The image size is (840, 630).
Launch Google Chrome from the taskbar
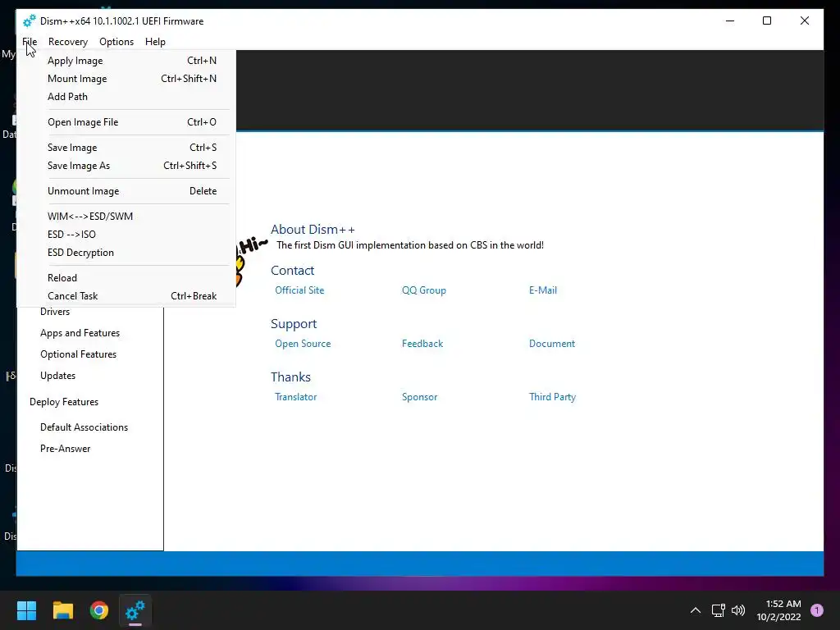point(99,610)
